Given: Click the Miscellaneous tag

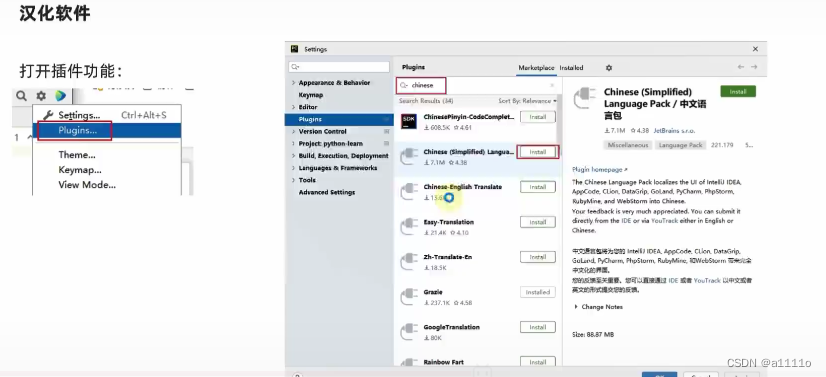Looking at the screenshot, I should click(627, 145).
